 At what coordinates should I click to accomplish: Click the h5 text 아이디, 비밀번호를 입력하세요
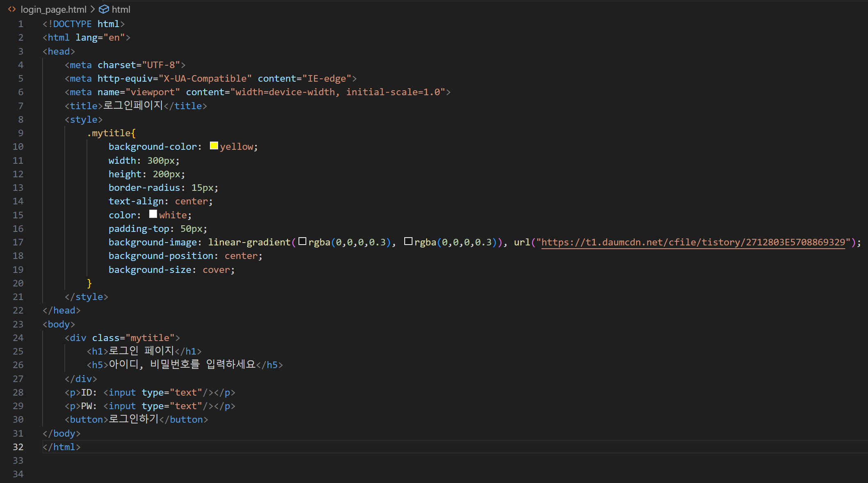(x=182, y=364)
